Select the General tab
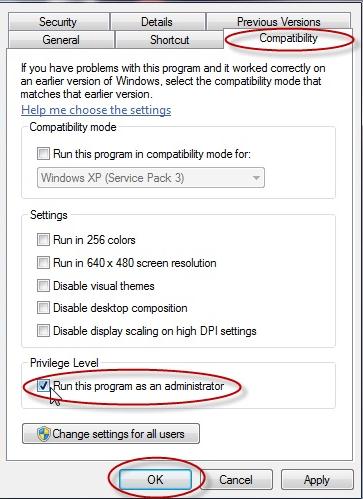The height and width of the screenshot is (499, 363). pos(61,40)
